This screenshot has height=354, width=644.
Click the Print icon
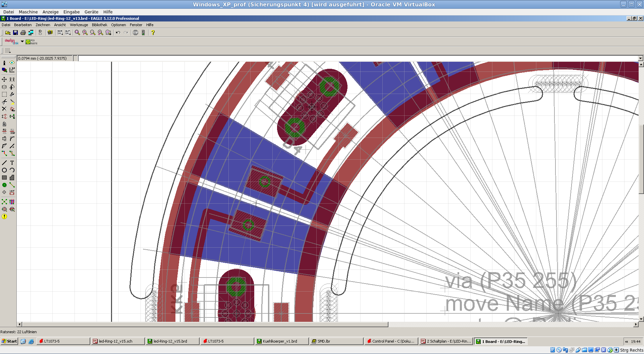click(x=23, y=33)
